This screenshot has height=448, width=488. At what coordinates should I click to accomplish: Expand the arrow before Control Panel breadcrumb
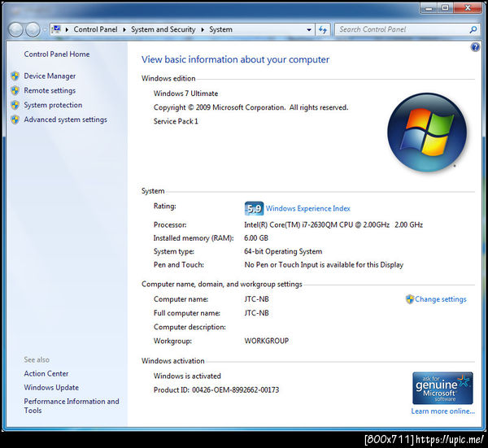pos(67,30)
